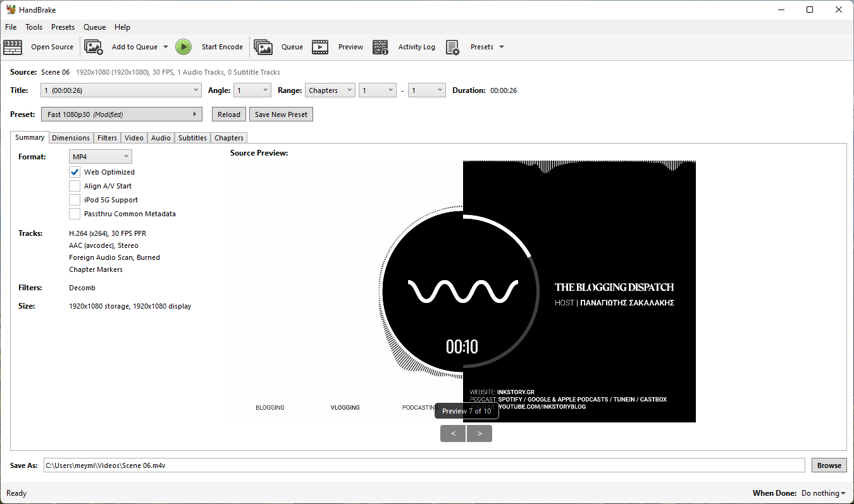Open the Activity Log icon
The height and width of the screenshot is (504, 854).
coord(380,47)
